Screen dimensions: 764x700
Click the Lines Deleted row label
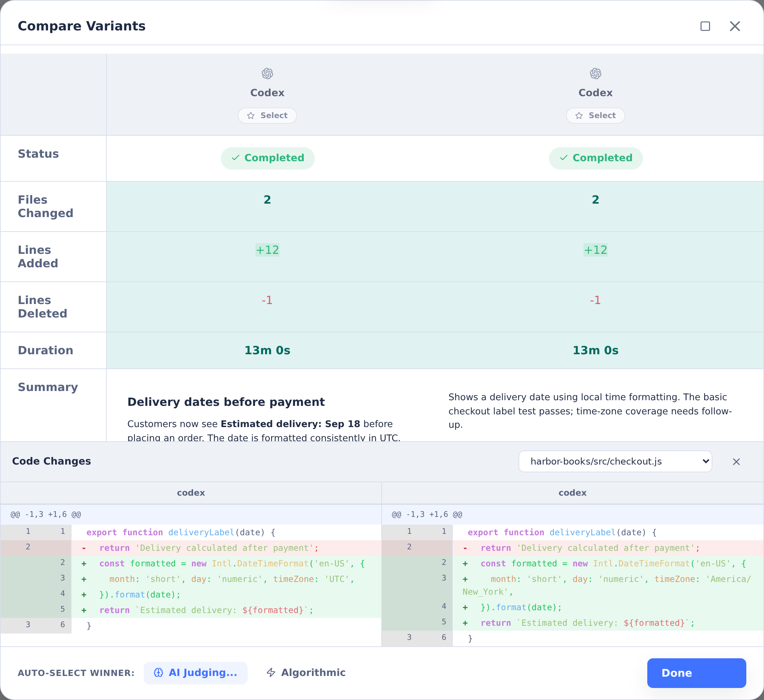(x=42, y=307)
